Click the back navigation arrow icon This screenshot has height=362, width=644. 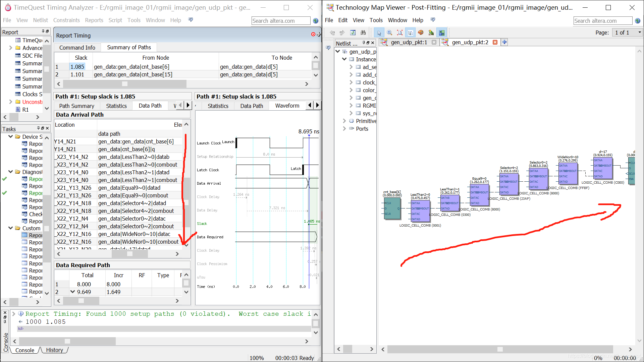(332, 33)
